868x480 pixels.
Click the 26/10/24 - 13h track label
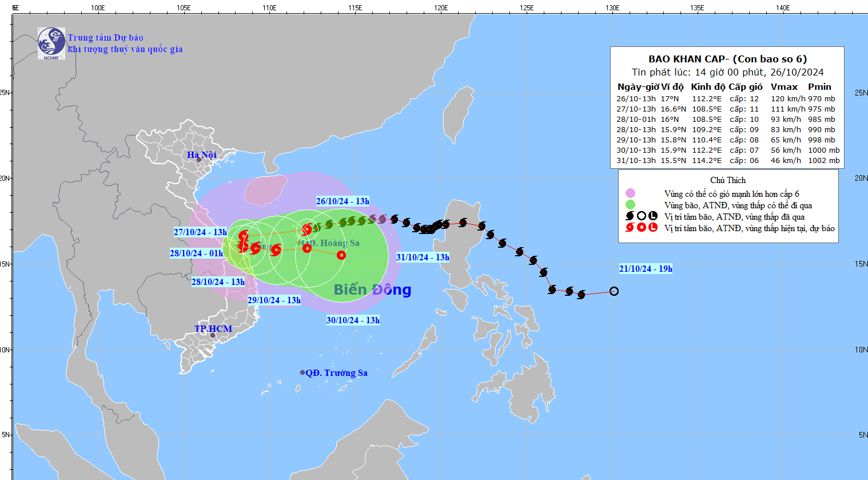(x=343, y=201)
